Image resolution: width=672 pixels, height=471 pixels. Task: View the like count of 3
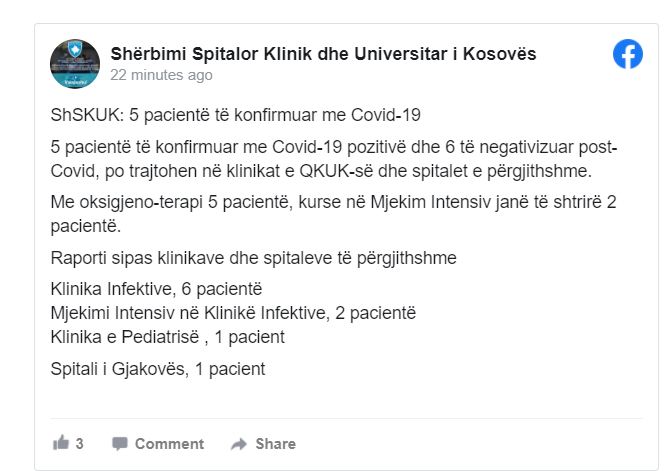[x=79, y=444]
